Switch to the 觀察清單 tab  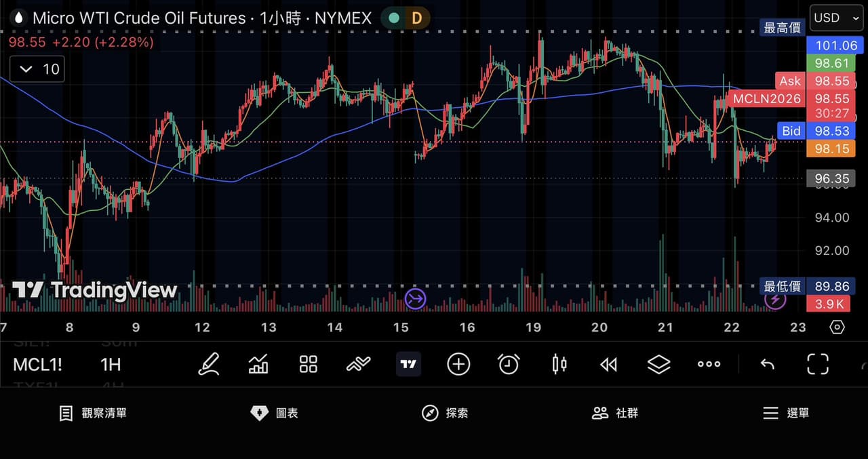click(x=93, y=413)
